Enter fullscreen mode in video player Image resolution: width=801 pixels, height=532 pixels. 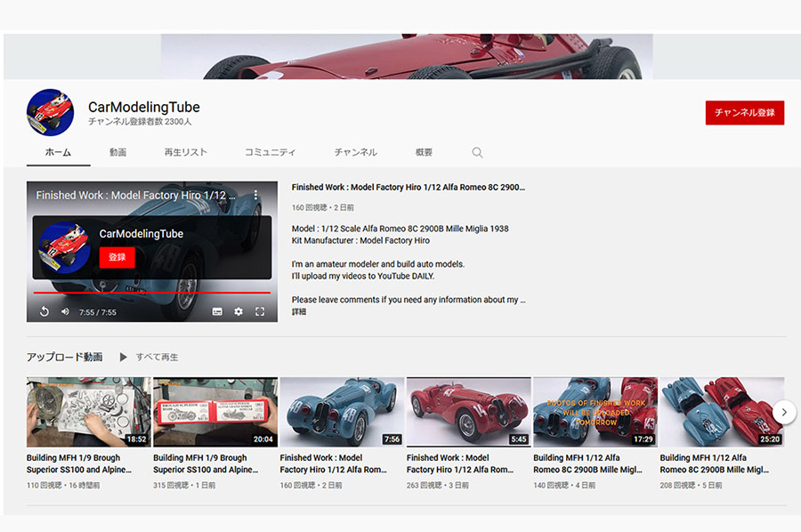coord(260,311)
